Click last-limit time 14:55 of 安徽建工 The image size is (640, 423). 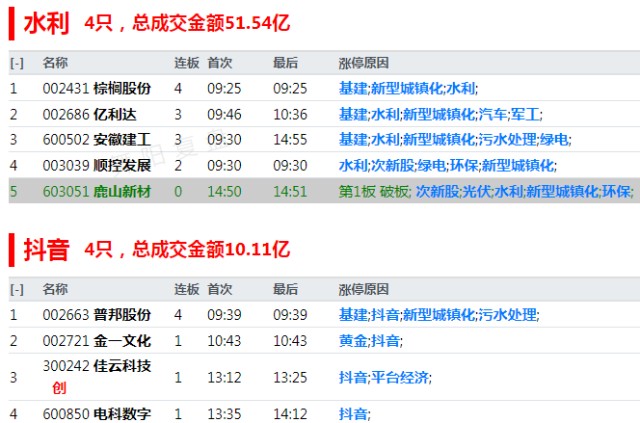290,140
